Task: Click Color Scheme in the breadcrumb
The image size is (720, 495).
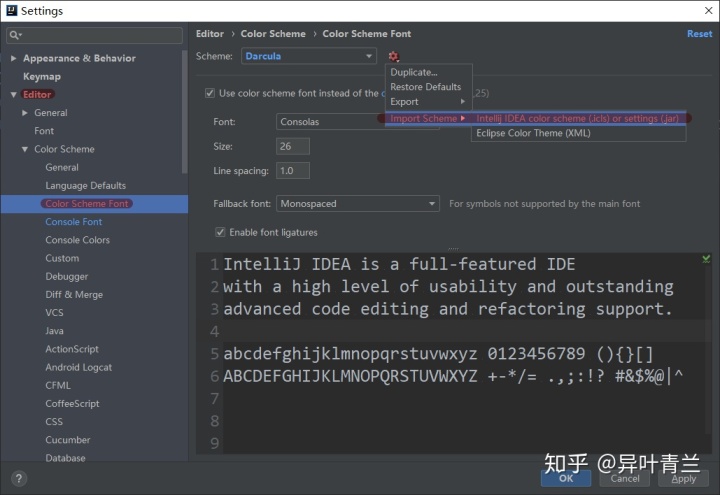Action: pyautogui.click(x=273, y=34)
